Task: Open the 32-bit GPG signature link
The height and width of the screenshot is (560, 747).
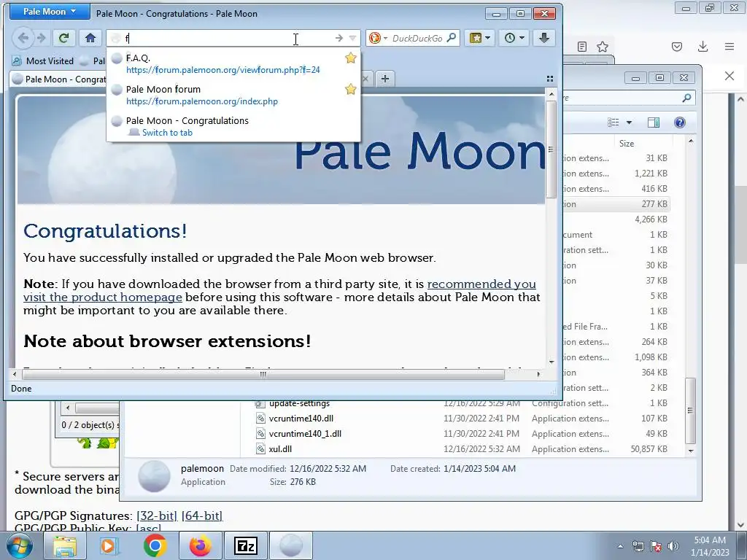Action: point(157,516)
